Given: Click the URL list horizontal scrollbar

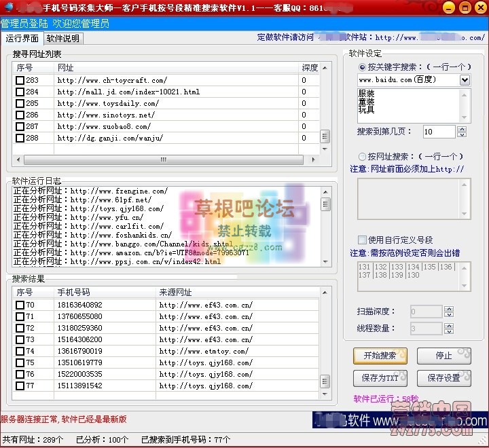Looking at the screenshot, I should [x=164, y=160].
